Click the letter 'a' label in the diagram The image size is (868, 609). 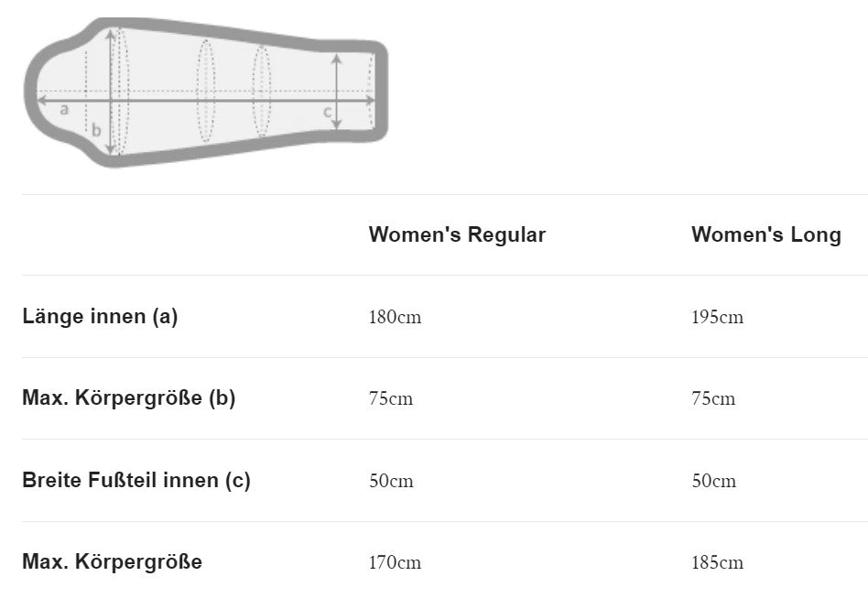click(63, 109)
